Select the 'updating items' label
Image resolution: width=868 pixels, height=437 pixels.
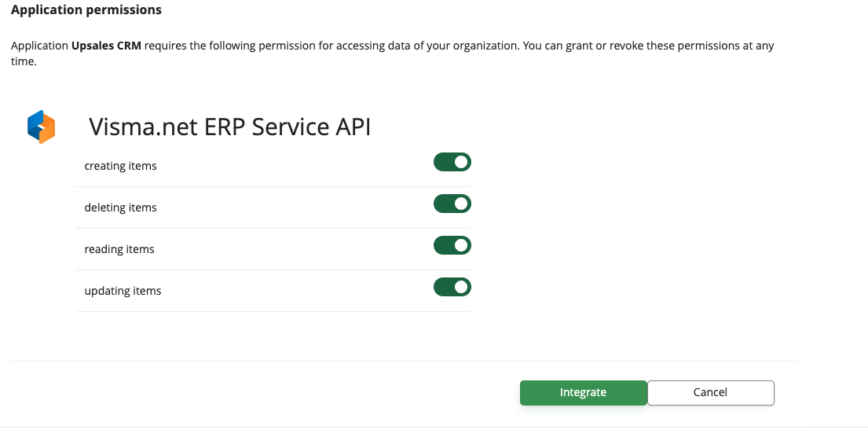tap(123, 291)
